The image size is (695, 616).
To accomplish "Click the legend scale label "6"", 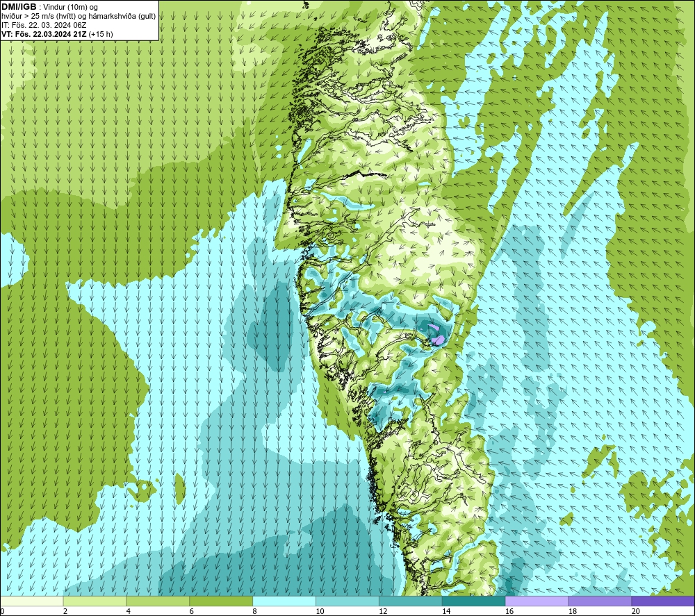I will tap(192, 611).
